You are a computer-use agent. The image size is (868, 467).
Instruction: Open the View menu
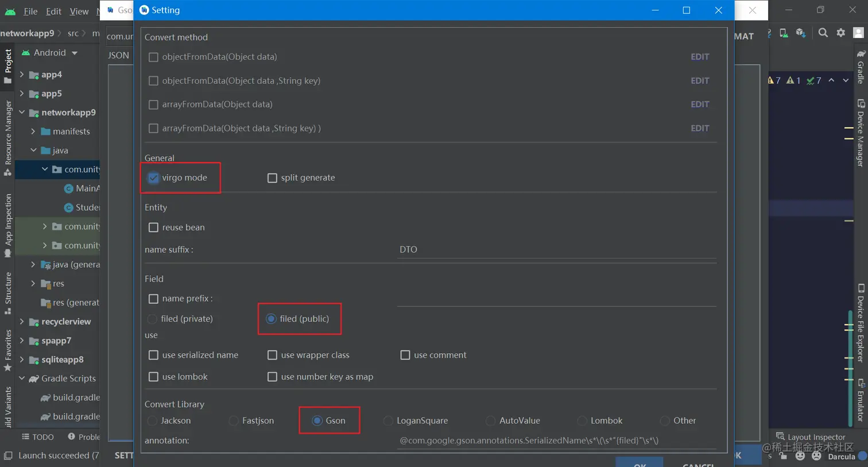pyautogui.click(x=79, y=11)
